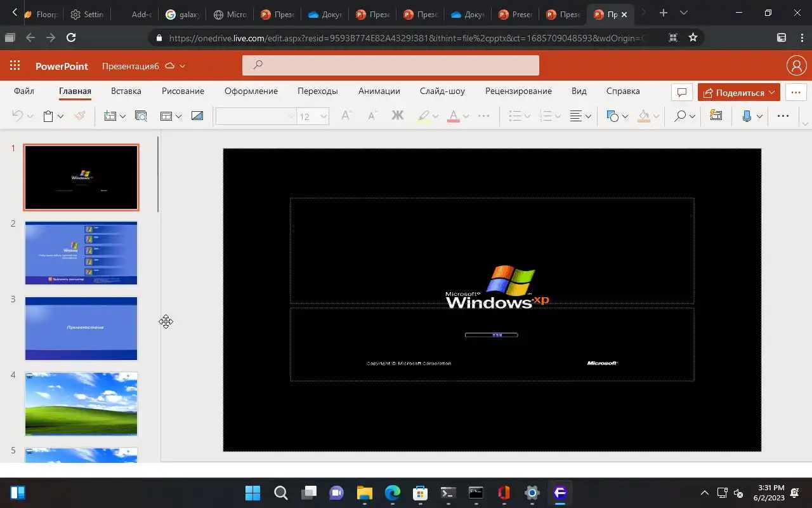Open File Explorer from taskbar
This screenshot has height=508, width=812.
tap(364, 493)
